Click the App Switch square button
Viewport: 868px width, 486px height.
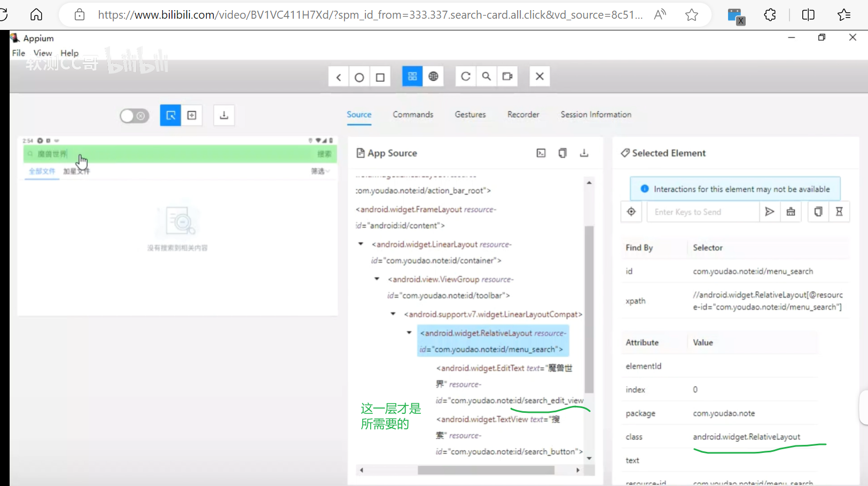click(380, 77)
